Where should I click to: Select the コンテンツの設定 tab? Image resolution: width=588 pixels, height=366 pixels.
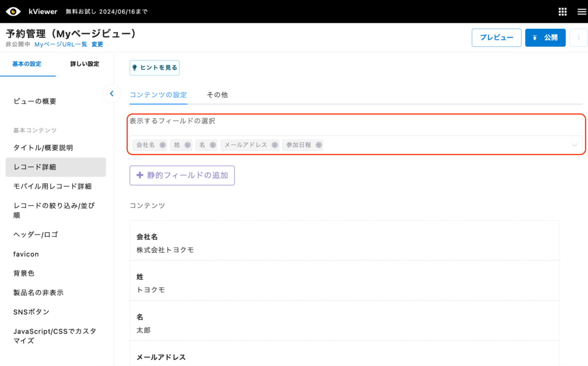click(x=158, y=95)
